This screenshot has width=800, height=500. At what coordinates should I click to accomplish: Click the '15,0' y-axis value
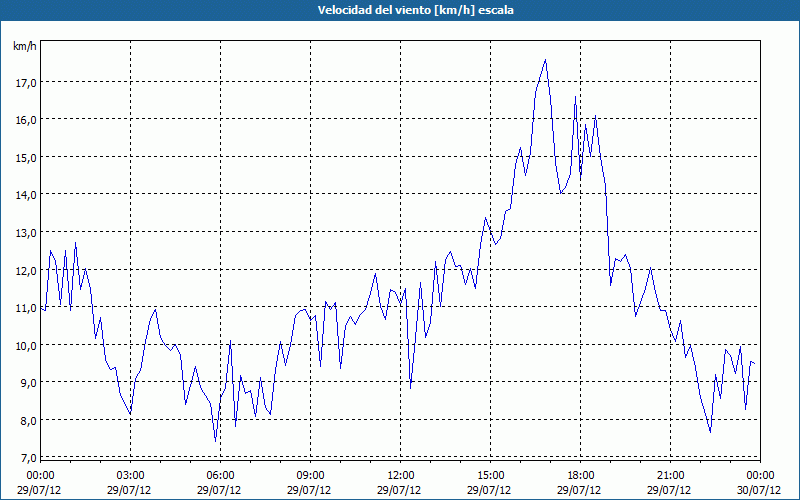pyautogui.click(x=26, y=158)
